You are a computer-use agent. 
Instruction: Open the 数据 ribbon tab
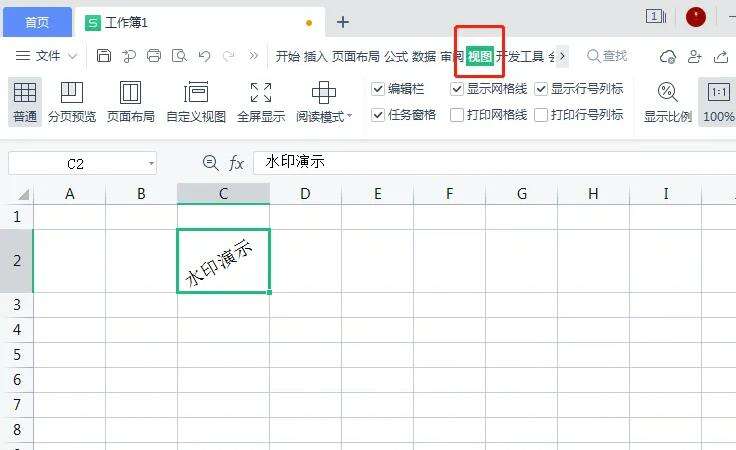(x=424, y=57)
